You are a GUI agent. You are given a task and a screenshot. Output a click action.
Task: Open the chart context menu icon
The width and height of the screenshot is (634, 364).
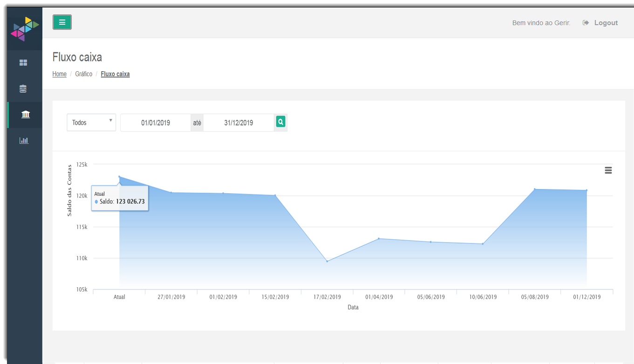point(608,170)
